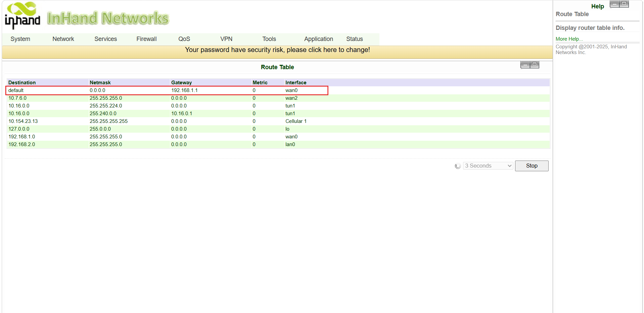Open the VPN menu
The height and width of the screenshot is (313, 644).
(226, 39)
